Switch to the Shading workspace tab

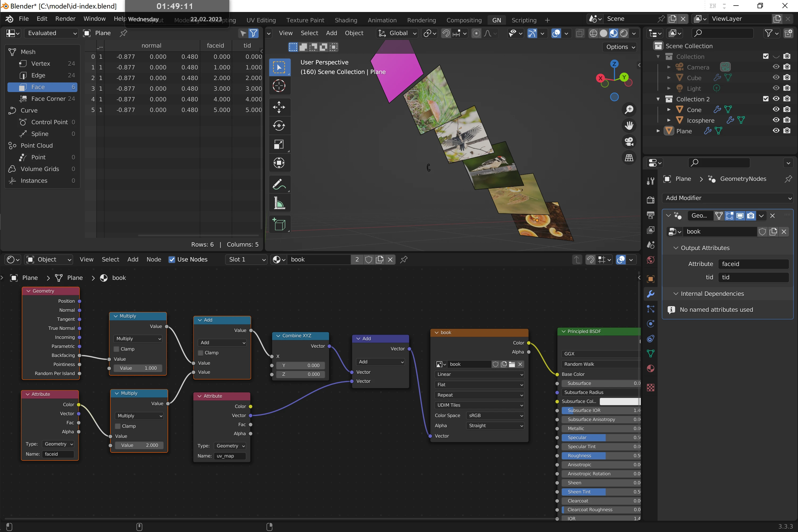click(x=346, y=20)
